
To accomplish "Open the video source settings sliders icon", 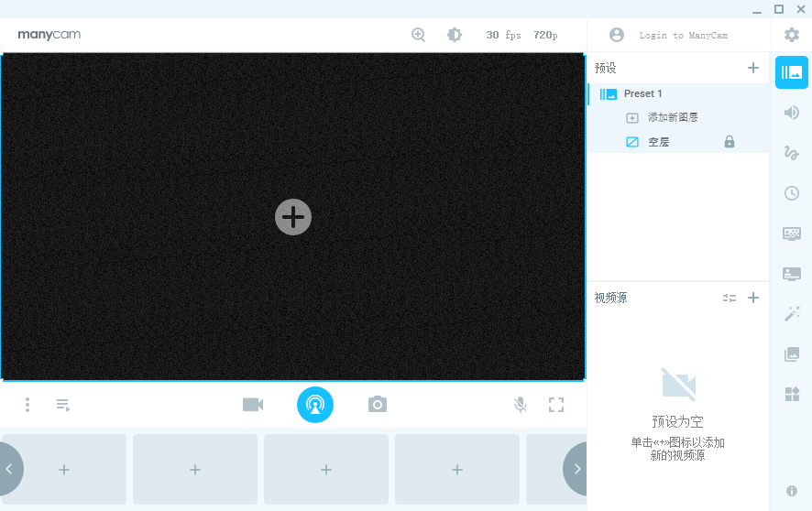I will click(730, 298).
